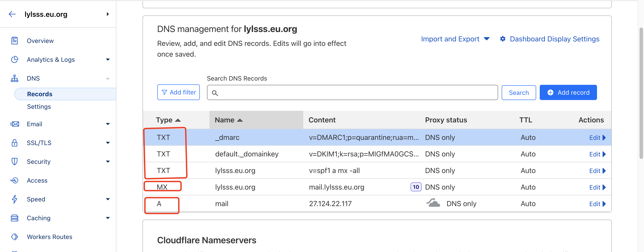Click the 27.124.22.117 content cell
644x252 pixels.
(x=330, y=204)
